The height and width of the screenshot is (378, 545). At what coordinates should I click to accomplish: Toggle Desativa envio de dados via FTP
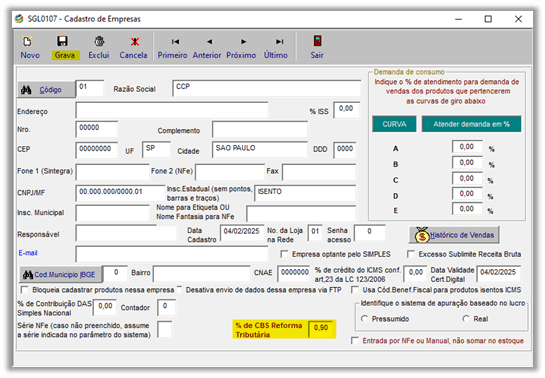pyautogui.click(x=179, y=289)
